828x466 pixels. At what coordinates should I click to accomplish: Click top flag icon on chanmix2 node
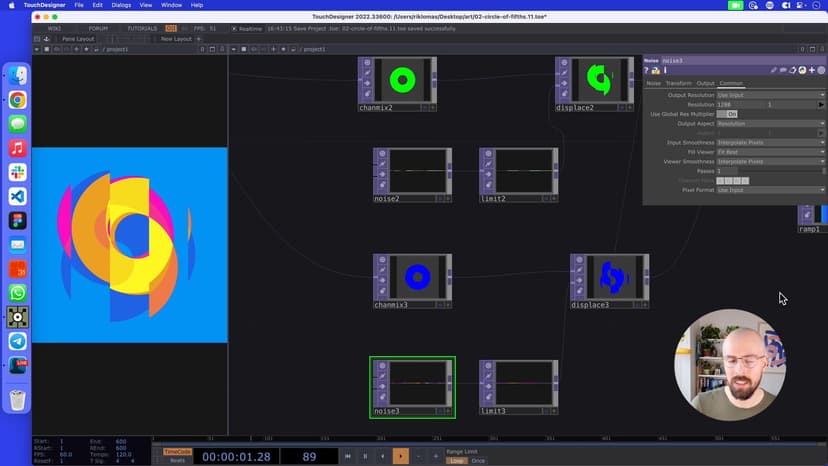367,63
